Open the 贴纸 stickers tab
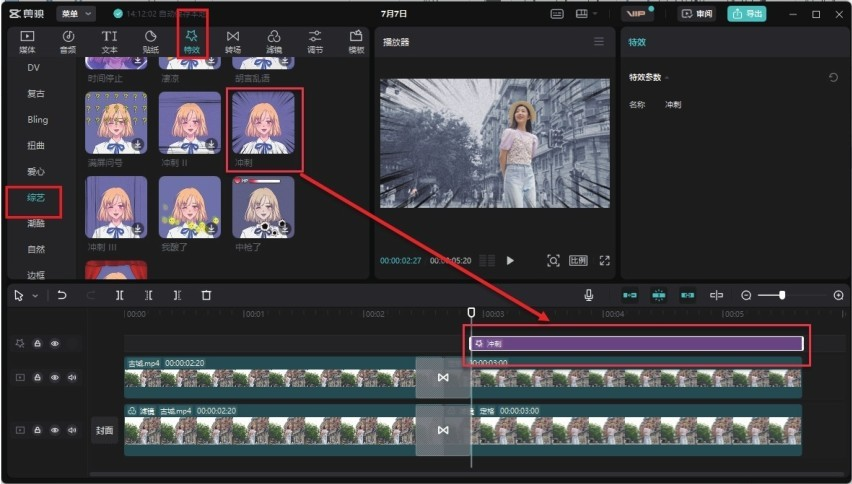The height and width of the screenshot is (484, 852). (x=151, y=41)
